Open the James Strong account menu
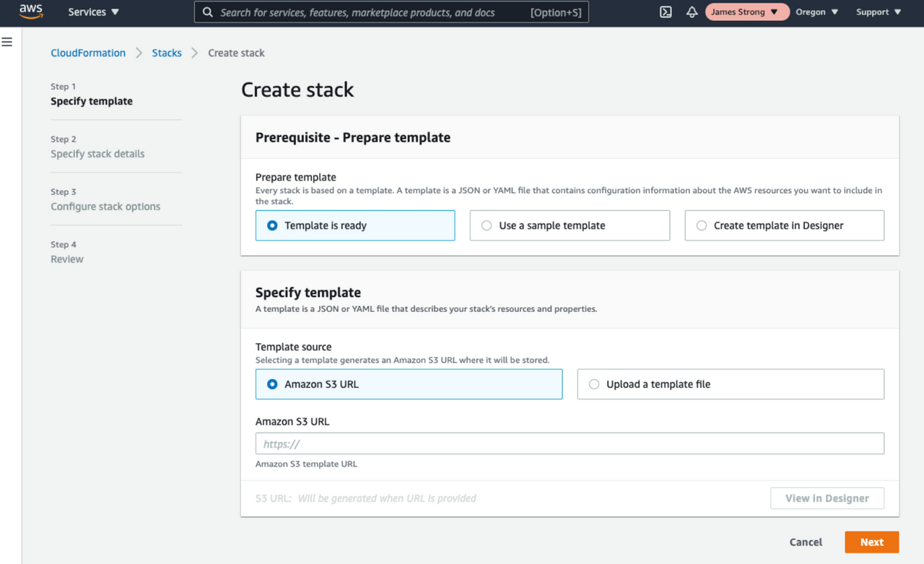This screenshot has height=564, width=924. tap(746, 12)
